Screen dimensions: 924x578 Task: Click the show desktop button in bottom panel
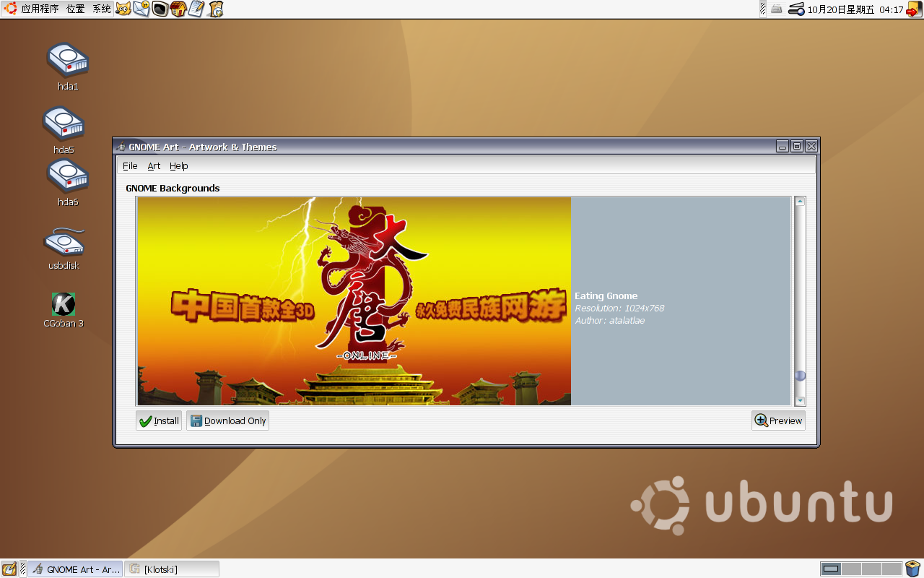(x=9, y=569)
